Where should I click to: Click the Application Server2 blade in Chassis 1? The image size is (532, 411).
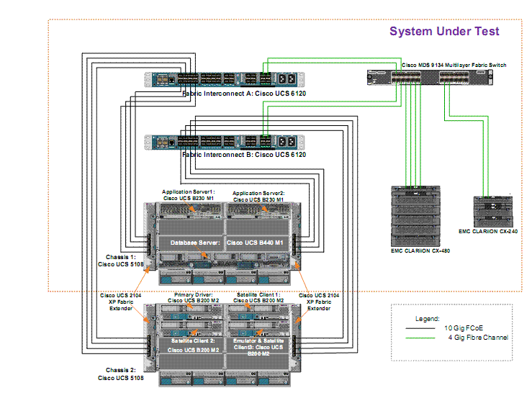click(258, 209)
